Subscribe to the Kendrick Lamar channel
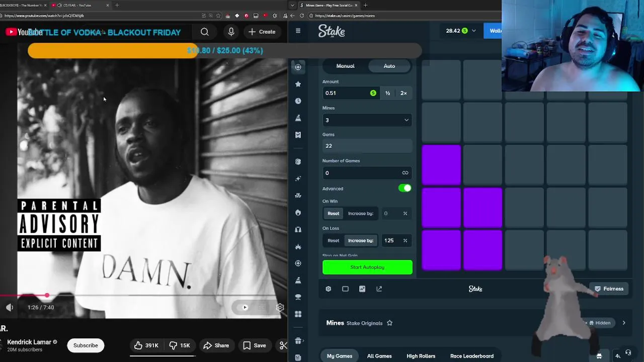This screenshot has width=644, height=362. [86, 345]
